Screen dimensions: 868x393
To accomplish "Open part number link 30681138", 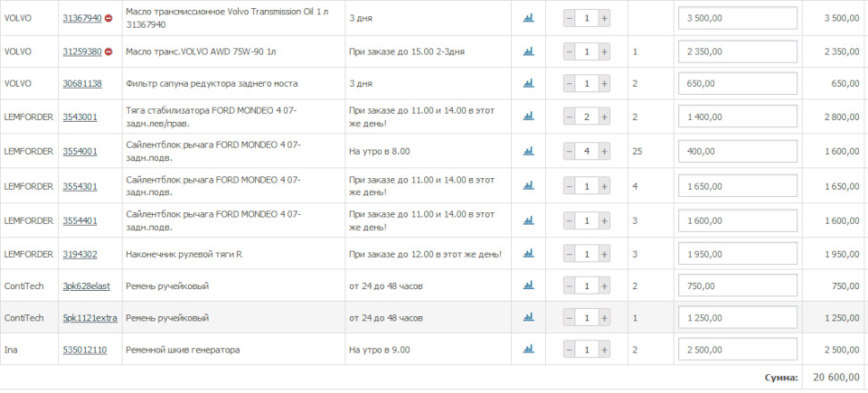I will [x=82, y=84].
